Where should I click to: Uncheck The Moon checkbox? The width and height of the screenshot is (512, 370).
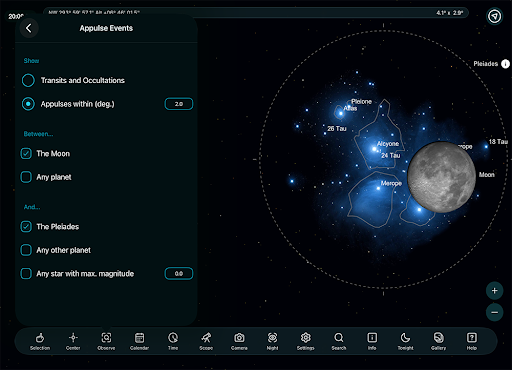click(26, 154)
